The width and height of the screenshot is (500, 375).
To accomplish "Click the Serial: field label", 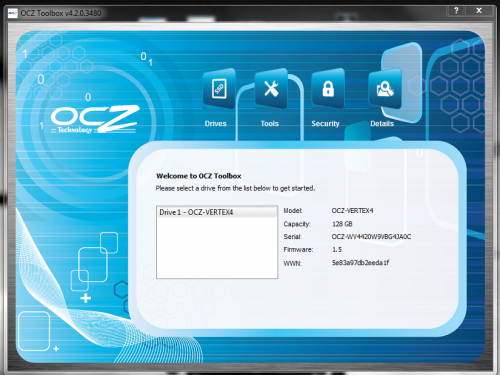I will pos(293,237).
